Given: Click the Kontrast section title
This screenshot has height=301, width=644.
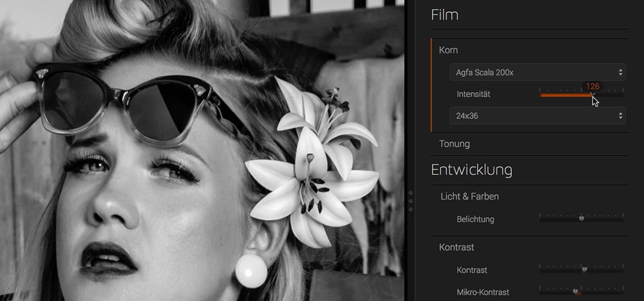Looking at the screenshot, I should coord(456,247).
